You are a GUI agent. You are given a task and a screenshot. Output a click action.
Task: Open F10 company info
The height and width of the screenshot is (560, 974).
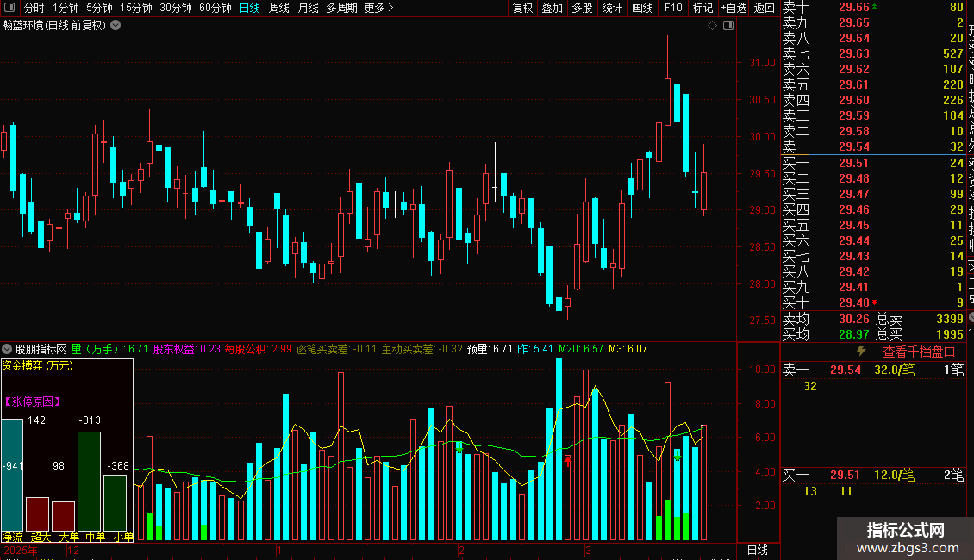pos(672,8)
